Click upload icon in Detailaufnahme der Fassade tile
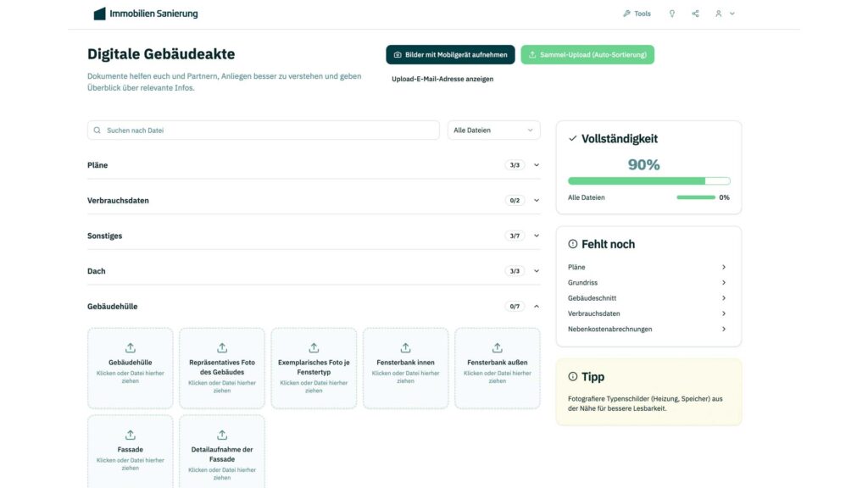This screenshot has width=868, height=488. (x=222, y=435)
